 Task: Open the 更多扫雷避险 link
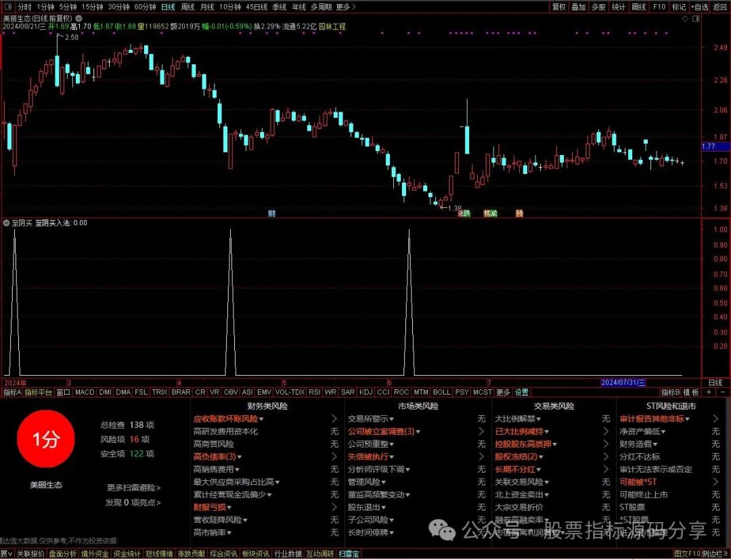(134, 488)
